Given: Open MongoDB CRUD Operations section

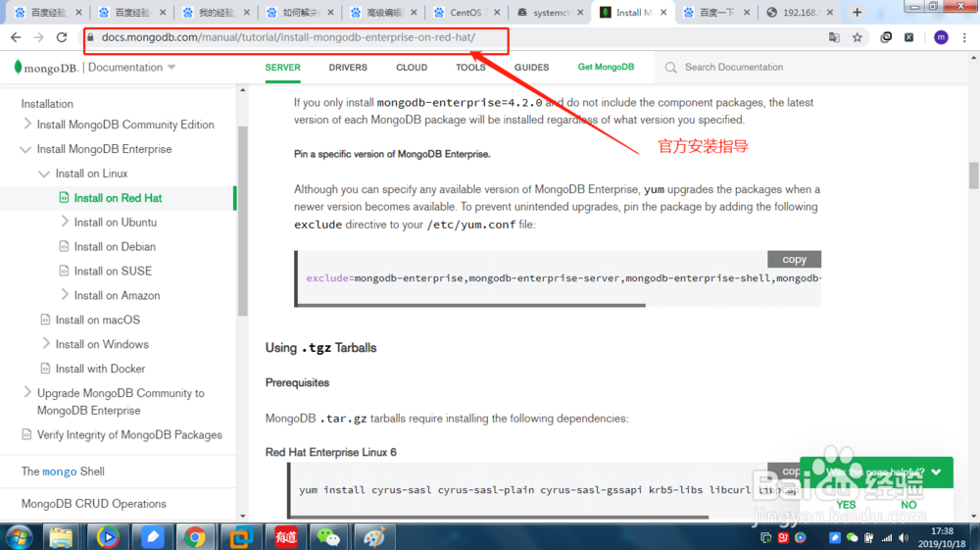Looking at the screenshot, I should pos(94,504).
